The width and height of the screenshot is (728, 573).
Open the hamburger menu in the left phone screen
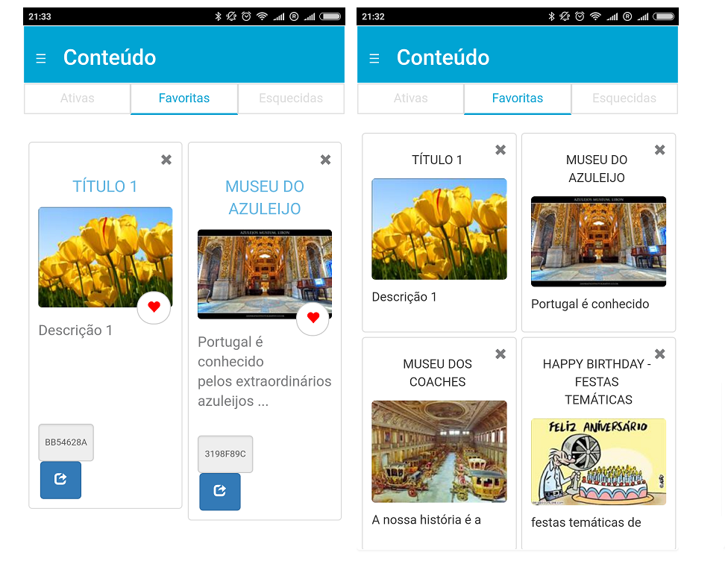41,58
